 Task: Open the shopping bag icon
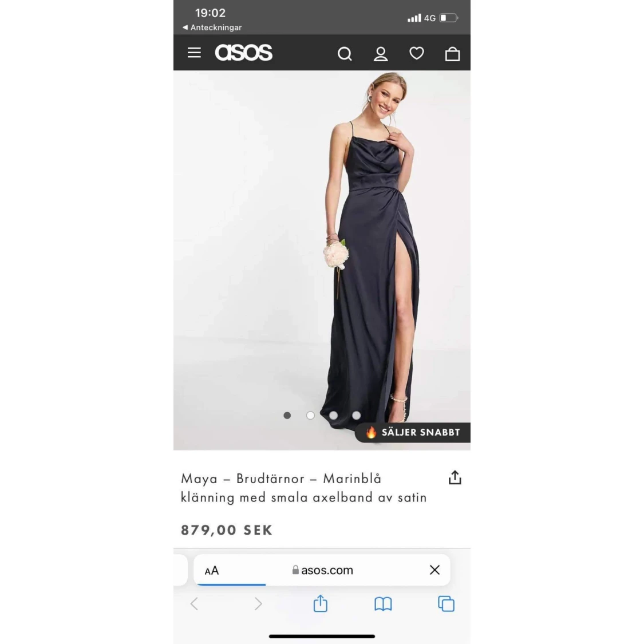pyautogui.click(x=452, y=54)
